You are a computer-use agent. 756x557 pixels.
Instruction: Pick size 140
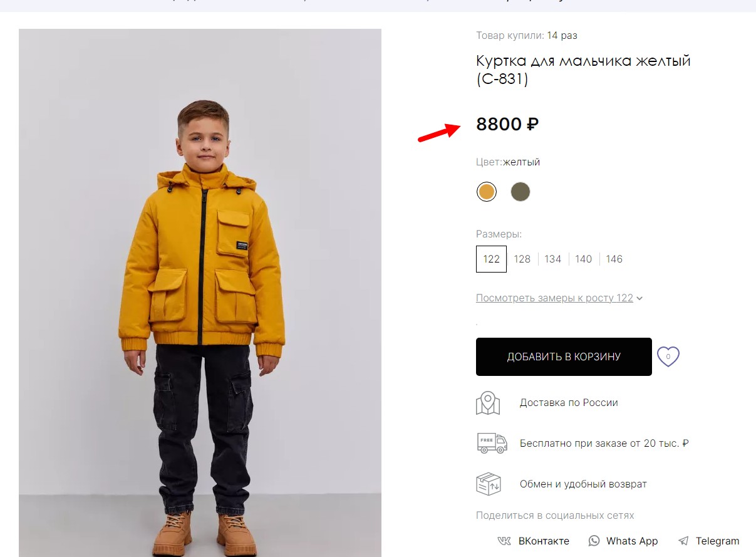click(x=583, y=259)
